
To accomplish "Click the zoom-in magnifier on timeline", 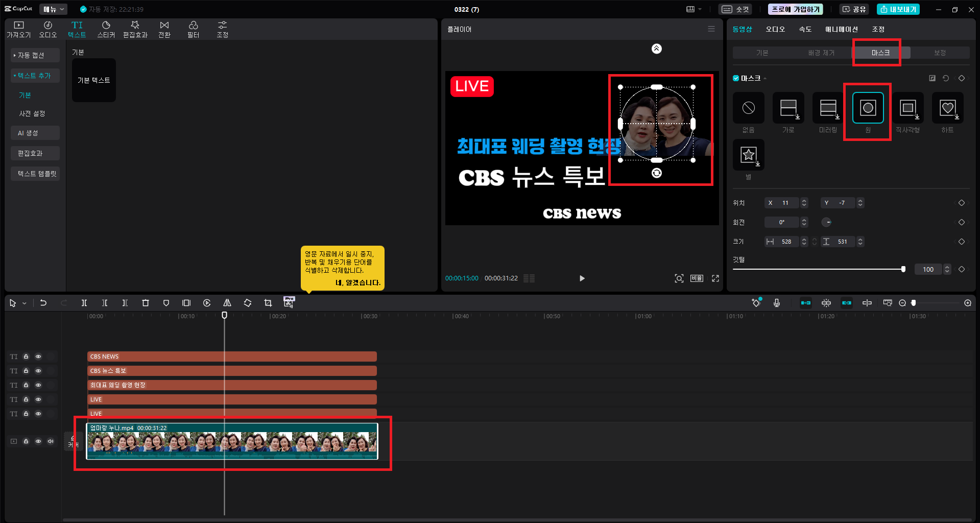I will click(968, 303).
